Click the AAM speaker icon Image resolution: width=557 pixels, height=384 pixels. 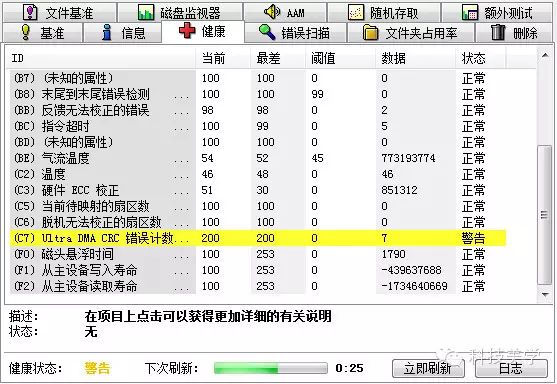coord(272,12)
